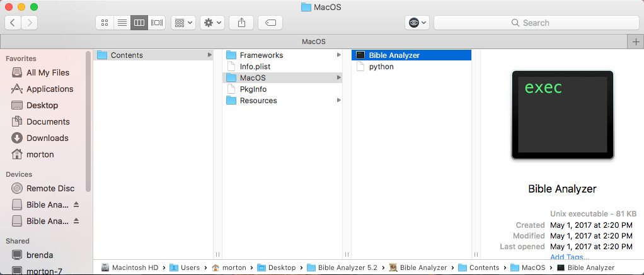
Task: Switch to icon view
Action: click(105, 23)
